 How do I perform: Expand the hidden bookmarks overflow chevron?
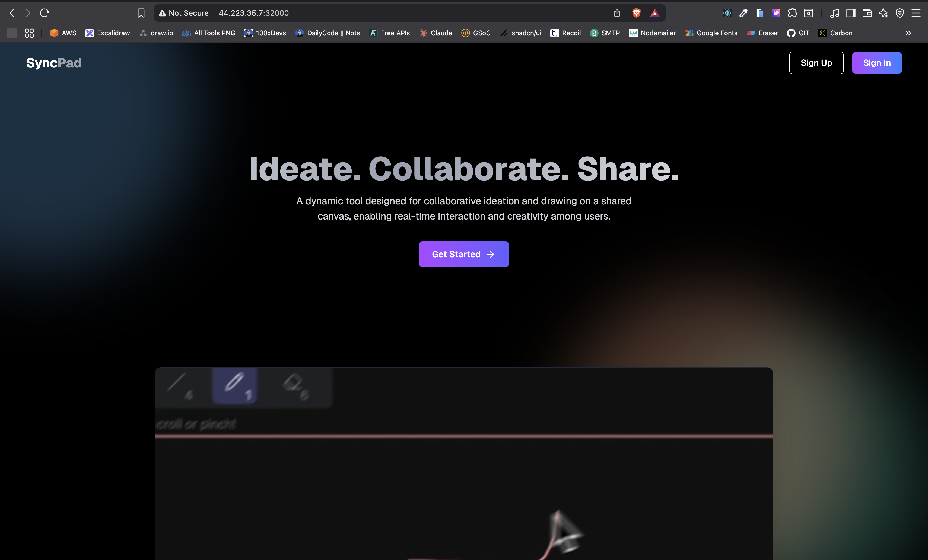click(908, 33)
